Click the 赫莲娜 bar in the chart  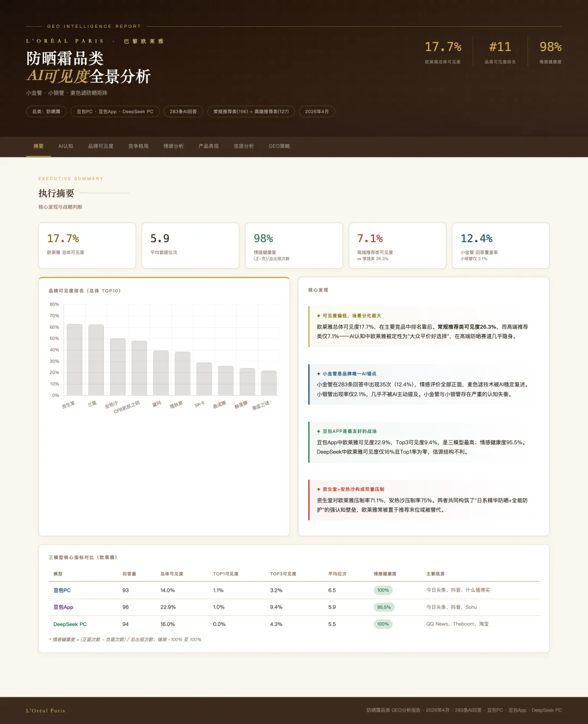pyautogui.click(x=247, y=382)
